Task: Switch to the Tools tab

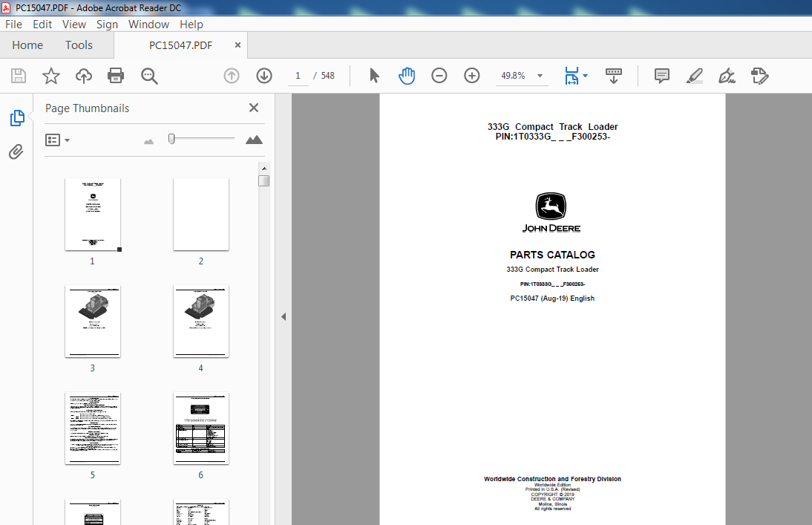Action: 79,45
